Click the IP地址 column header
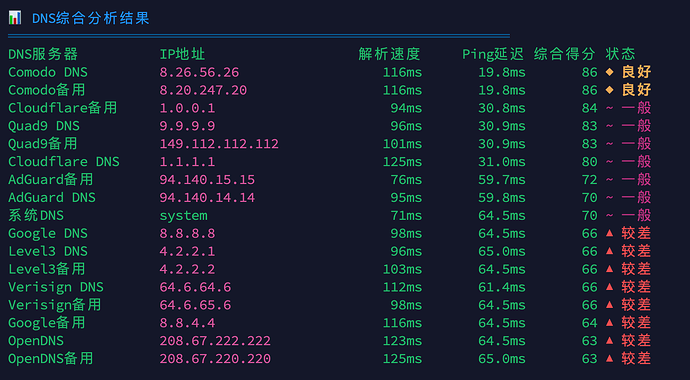 [182, 54]
